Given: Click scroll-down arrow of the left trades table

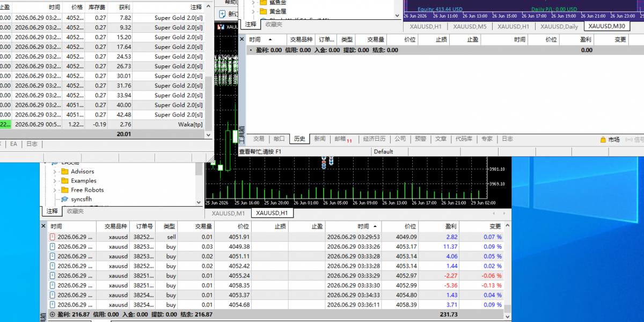Looking at the screenshot, I should point(209,134).
